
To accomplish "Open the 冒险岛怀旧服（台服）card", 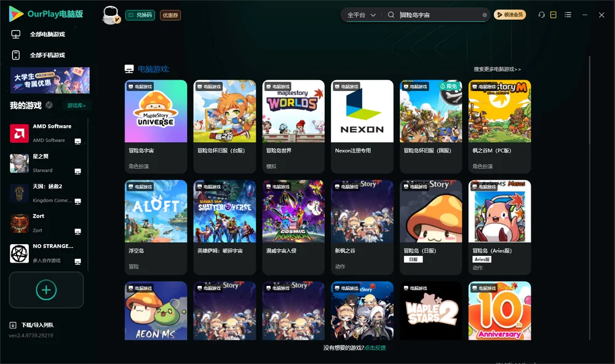I will [224, 126].
